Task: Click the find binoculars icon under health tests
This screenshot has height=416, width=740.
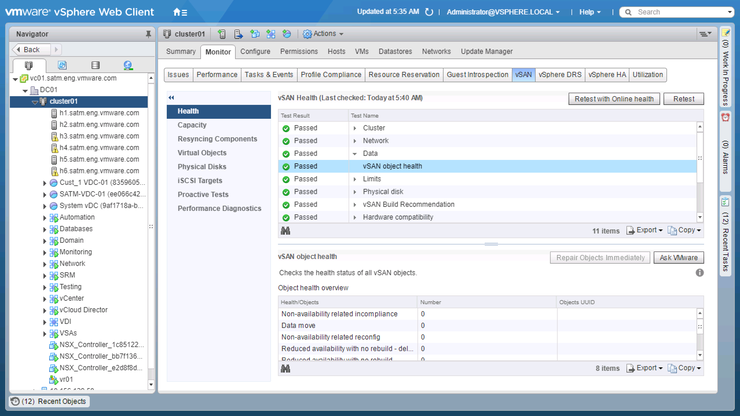Action: pyautogui.click(x=286, y=230)
